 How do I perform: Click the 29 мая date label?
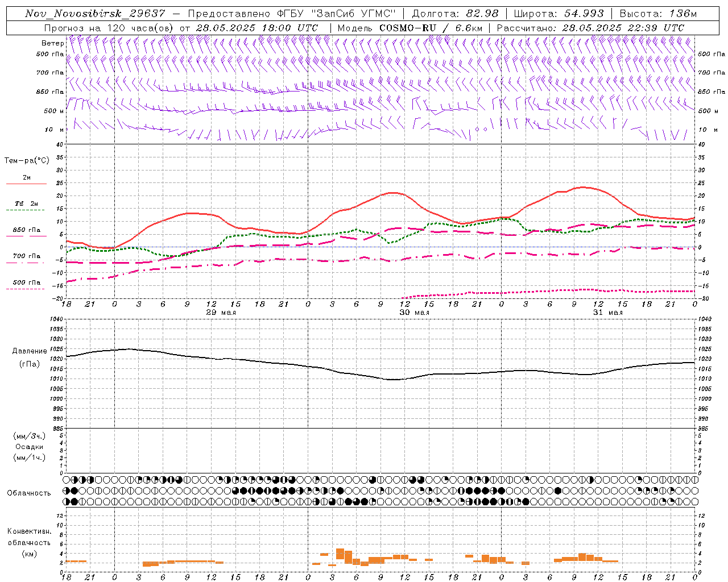221,313
